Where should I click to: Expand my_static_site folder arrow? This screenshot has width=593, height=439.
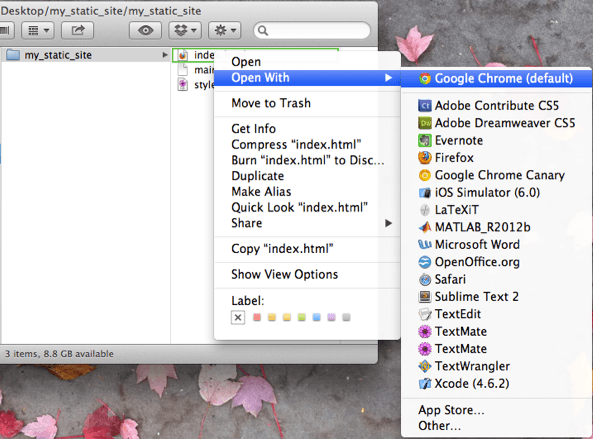(x=165, y=55)
